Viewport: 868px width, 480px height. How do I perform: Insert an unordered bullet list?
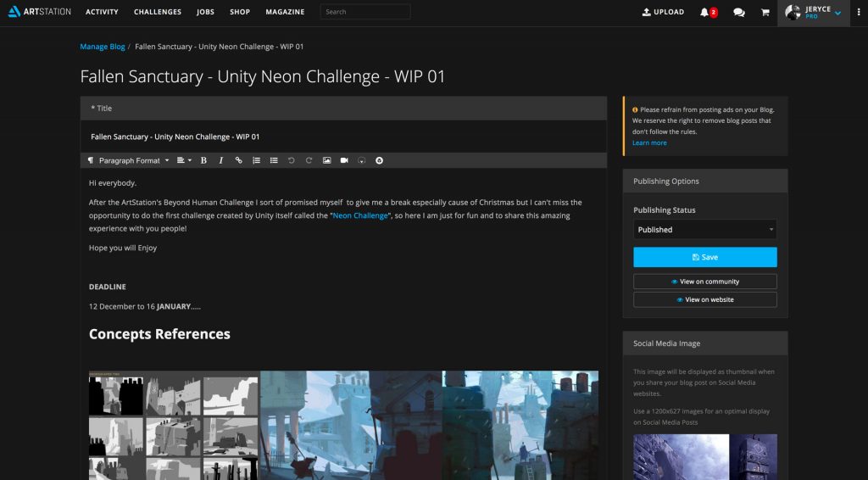(274, 160)
